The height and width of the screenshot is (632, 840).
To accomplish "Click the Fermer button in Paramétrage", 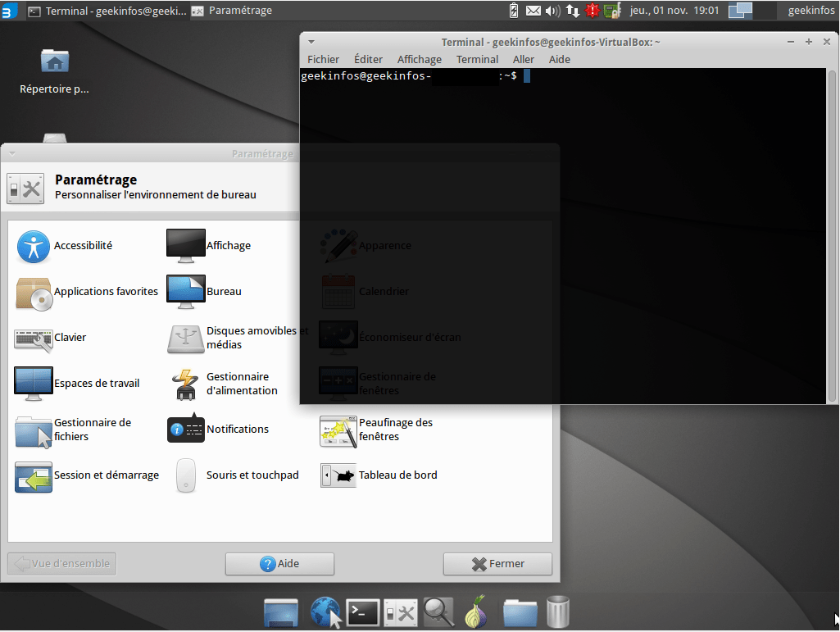I will pos(497,564).
